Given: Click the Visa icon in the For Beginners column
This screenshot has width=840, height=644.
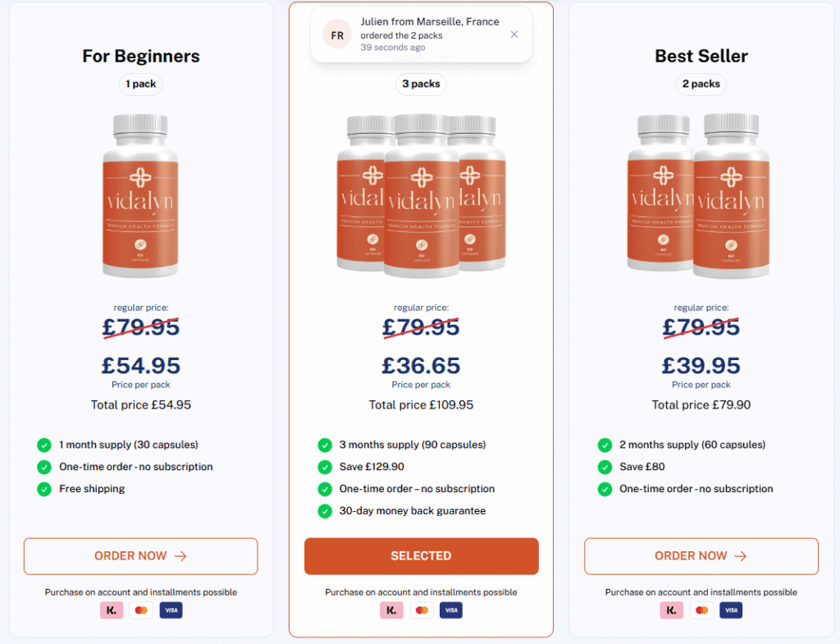Looking at the screenshot, I should [171, 610].
